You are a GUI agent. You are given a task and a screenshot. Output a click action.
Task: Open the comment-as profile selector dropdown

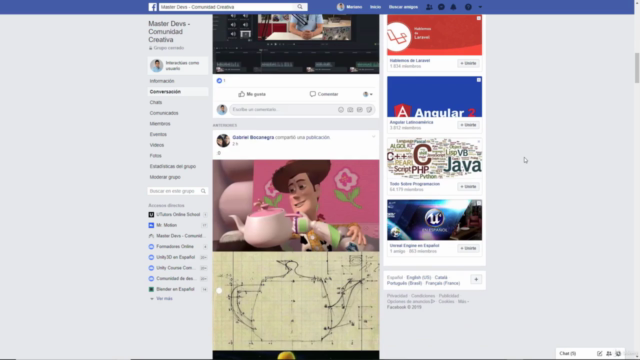pyautogui.click(x=368, y=94)
